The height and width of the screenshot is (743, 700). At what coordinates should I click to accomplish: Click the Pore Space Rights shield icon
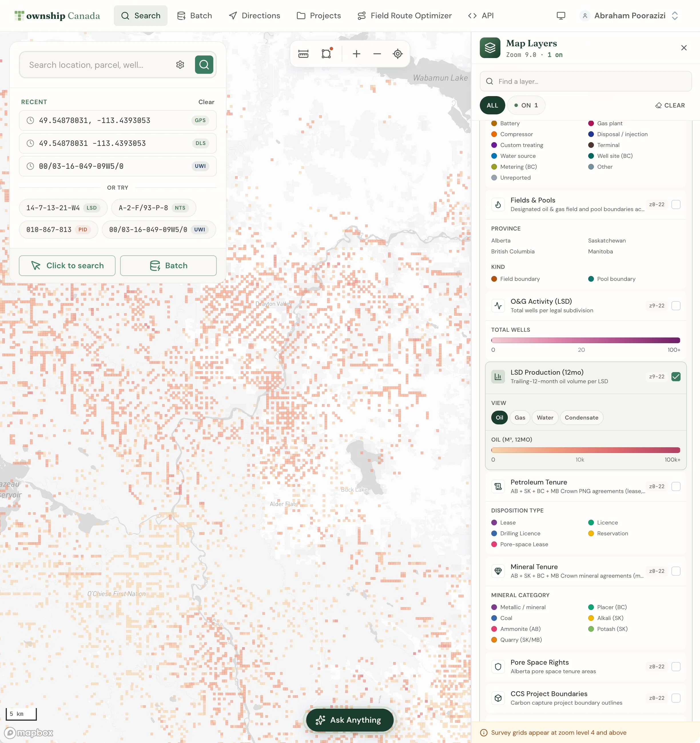(x=498, y=667)
